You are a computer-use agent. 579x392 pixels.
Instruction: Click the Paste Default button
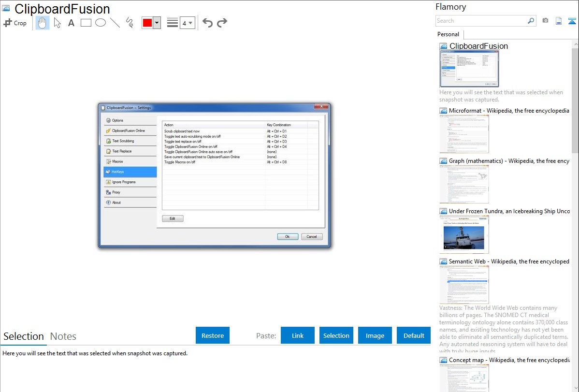pos(414,335)
